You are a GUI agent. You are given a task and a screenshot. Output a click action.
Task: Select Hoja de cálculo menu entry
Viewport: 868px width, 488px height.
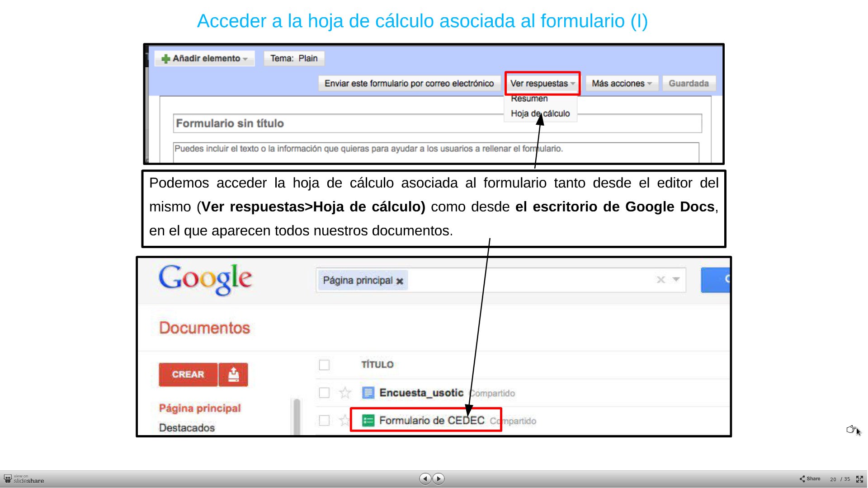540,114
